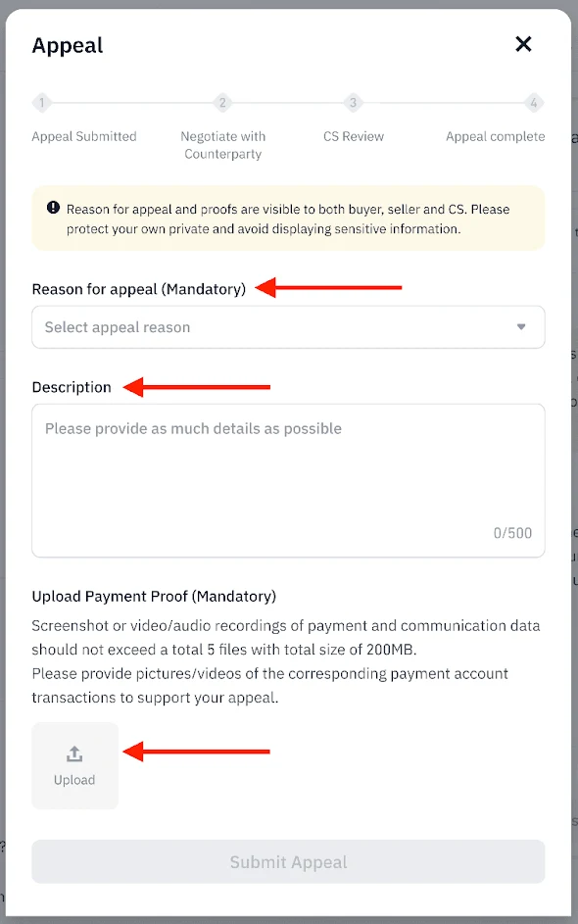Click step 4 diamond marker
The width and height of the screenshot is (578, 924).
[x=534, y=103]
